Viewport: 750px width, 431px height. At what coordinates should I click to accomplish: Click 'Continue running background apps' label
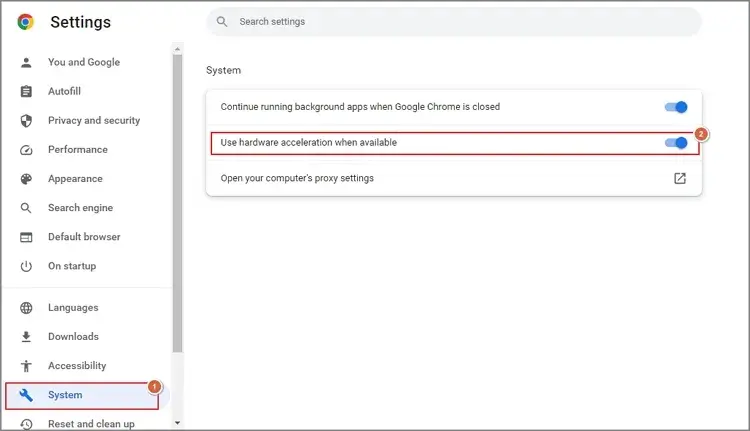[x=360, y=107]
